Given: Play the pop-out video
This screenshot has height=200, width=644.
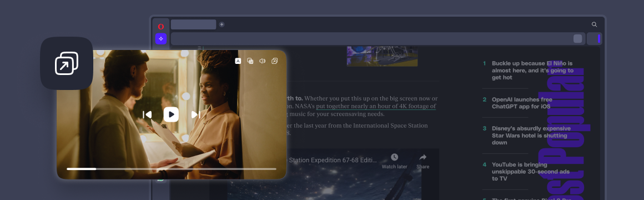Looking at the screenshot, I should click(171, 114).
